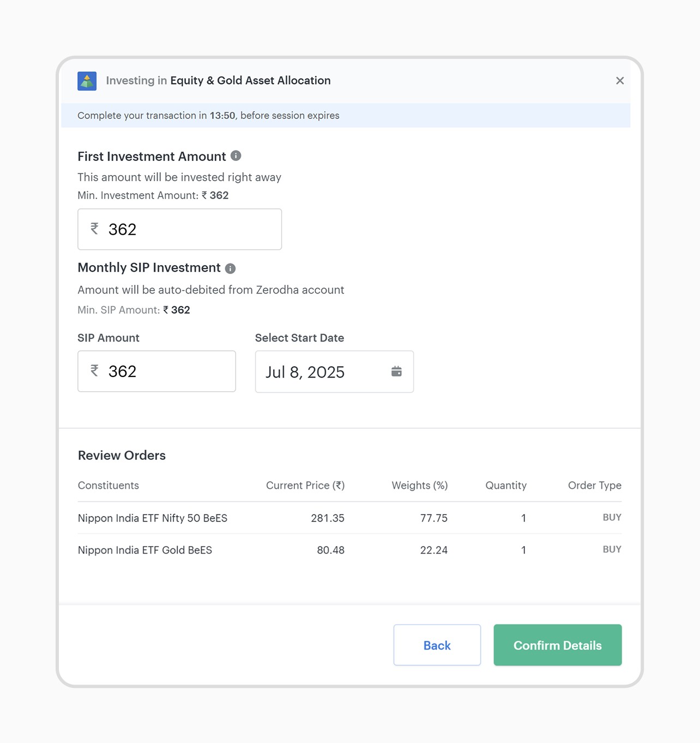Click the 'Weights (%)' column header

[x=420, y=486]
